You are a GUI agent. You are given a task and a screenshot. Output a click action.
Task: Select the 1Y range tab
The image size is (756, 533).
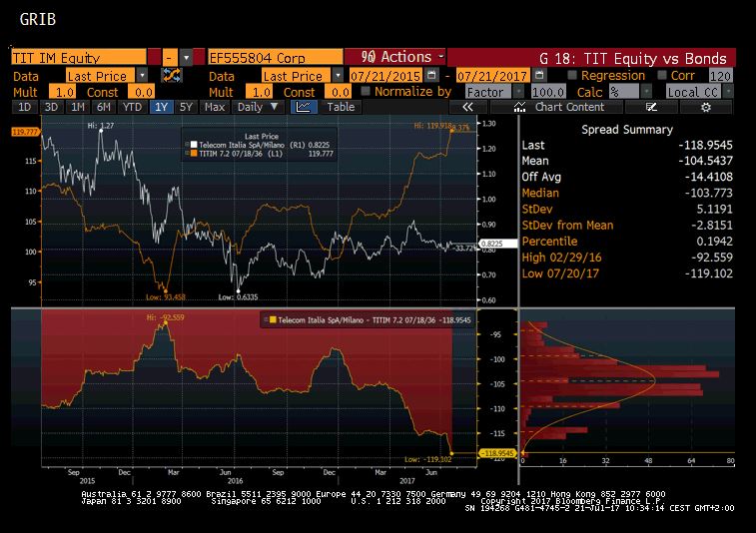[161, 107]
